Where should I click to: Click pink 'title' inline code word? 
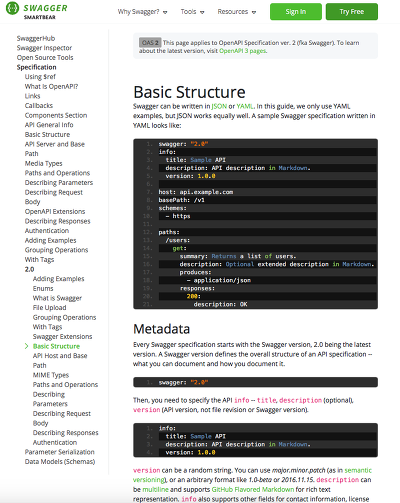point(266,400)
